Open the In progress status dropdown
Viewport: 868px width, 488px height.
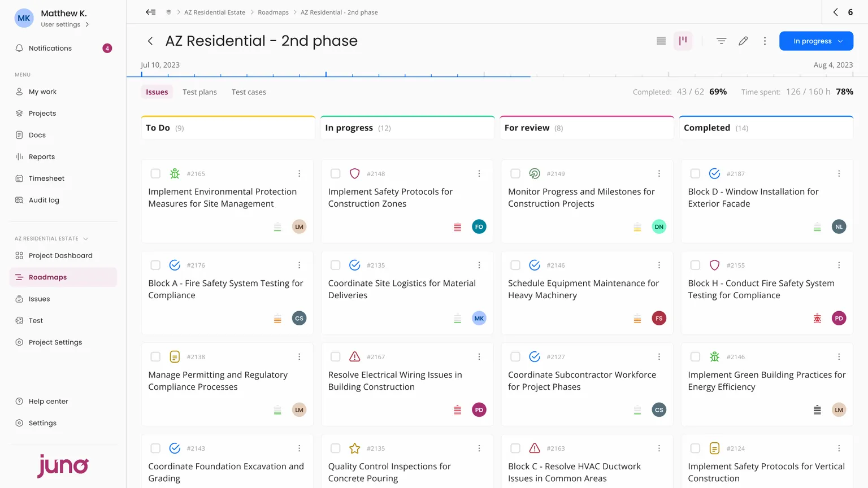(x=816, y=41)
